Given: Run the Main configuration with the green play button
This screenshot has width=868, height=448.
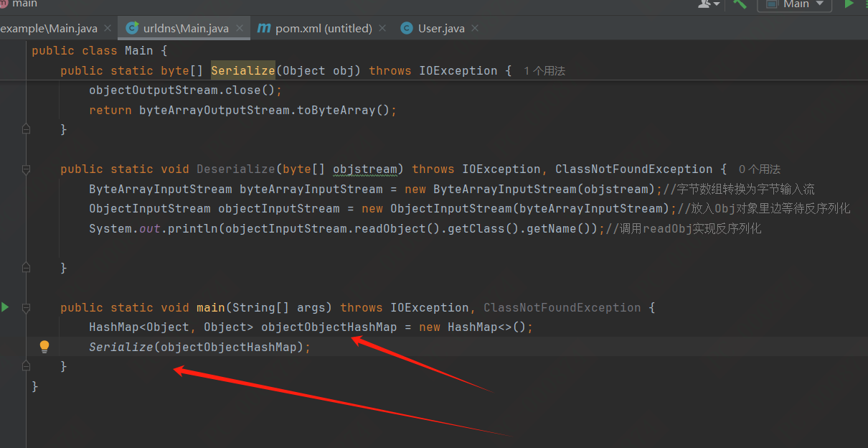Looking at the screenshot, I should tap(849, 4).
